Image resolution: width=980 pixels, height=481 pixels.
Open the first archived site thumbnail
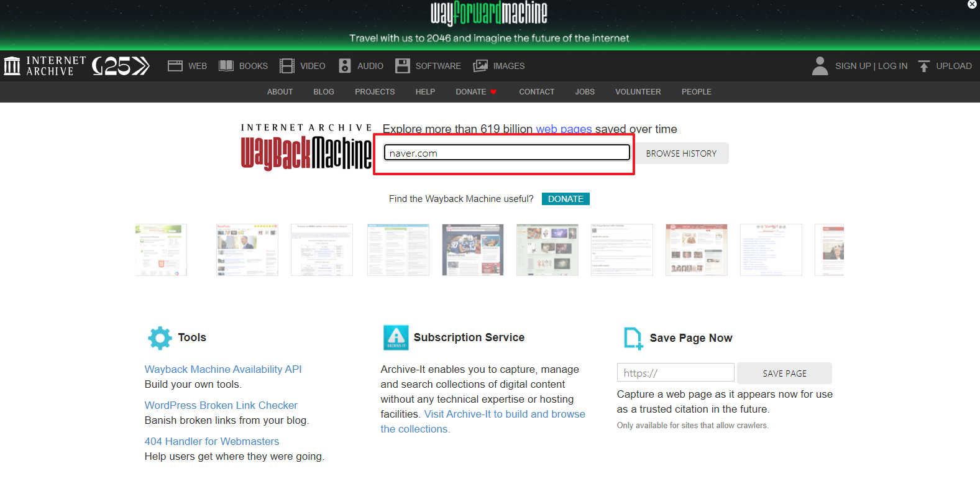tap(161, 250)
